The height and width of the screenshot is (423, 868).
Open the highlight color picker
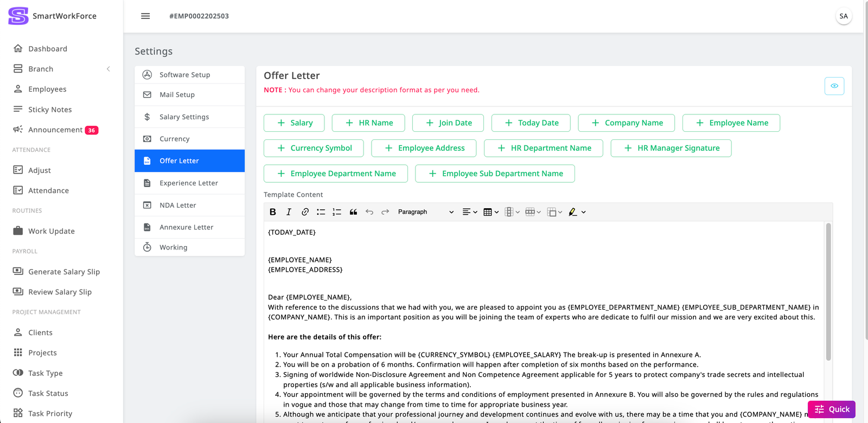[577, 212]
